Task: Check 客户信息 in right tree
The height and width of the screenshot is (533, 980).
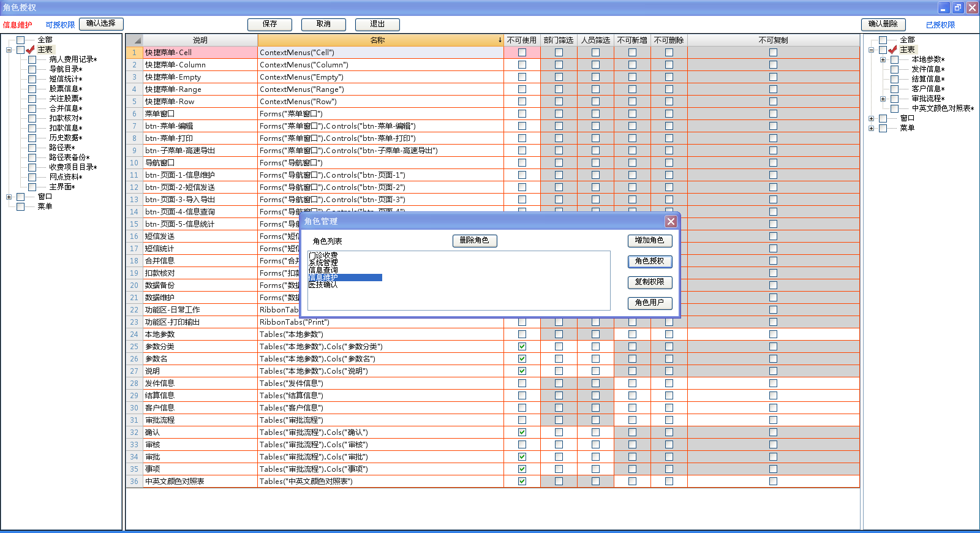Action: (894, 89)
